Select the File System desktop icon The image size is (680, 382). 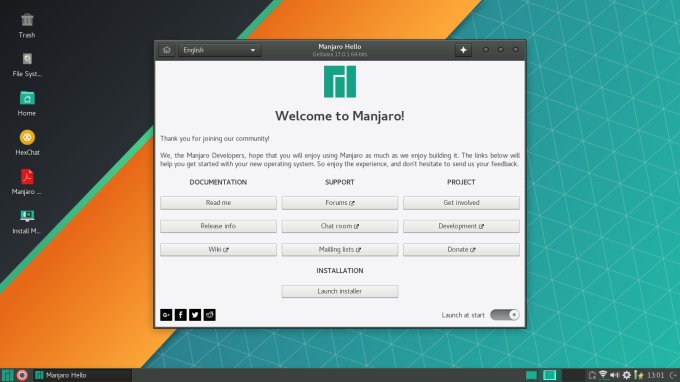click(x=27, y=65)
